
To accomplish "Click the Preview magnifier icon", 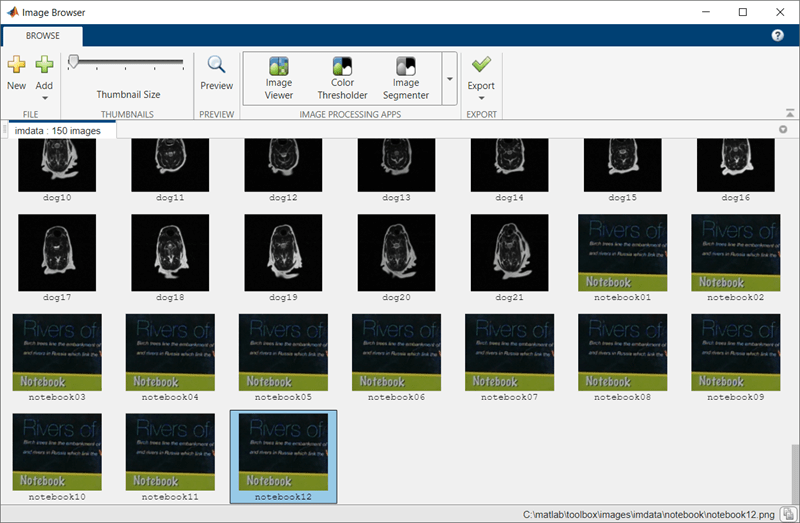I will point(216,65).
